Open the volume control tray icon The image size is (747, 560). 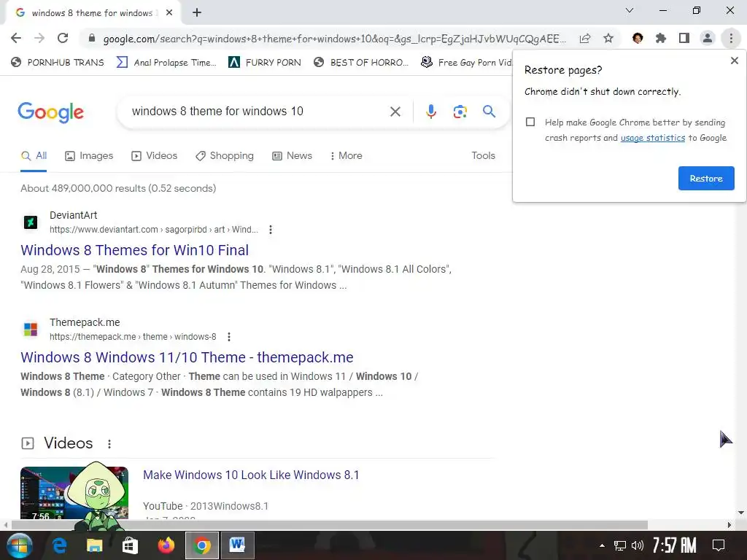637,545
